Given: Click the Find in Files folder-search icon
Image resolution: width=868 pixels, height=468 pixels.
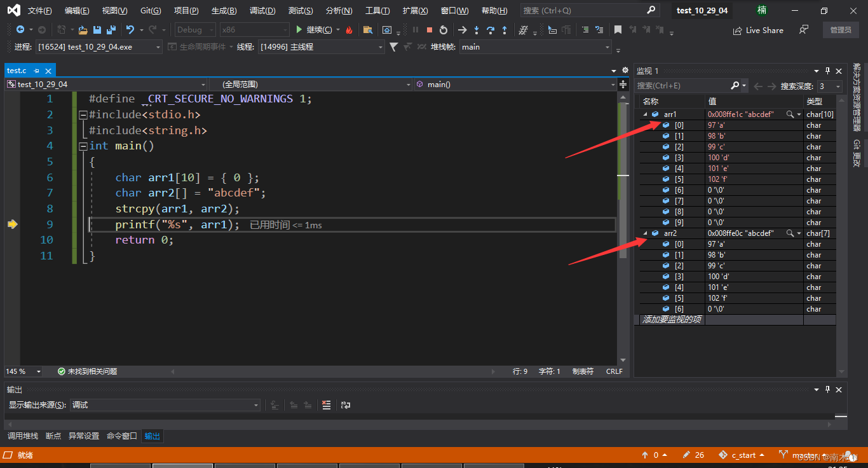Looking at the screenshot, I should click(x=367, y=30).
